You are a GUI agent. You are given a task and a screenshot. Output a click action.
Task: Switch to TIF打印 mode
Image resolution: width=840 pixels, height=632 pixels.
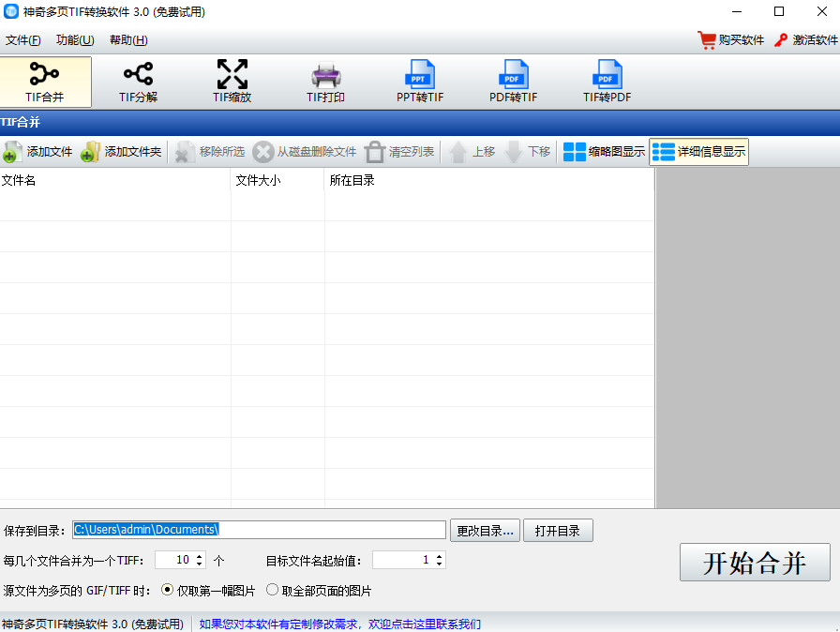point(325,81)
